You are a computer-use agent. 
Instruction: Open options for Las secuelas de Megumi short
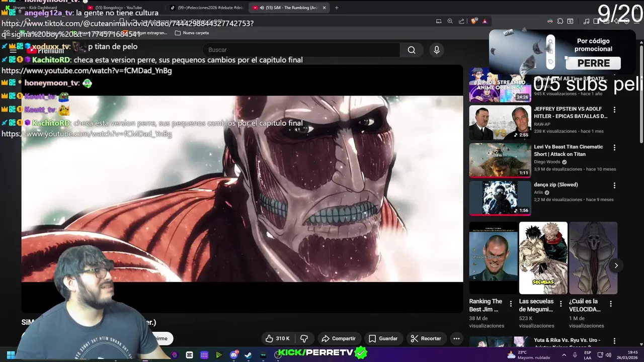point(561,304)
